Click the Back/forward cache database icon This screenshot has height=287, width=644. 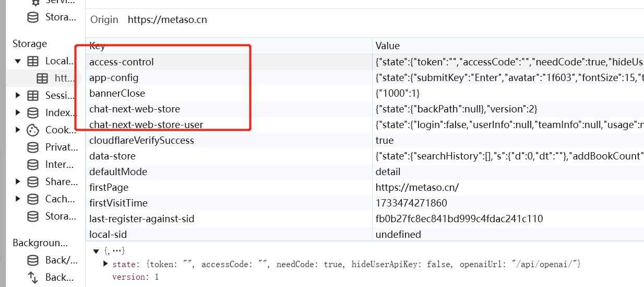(x=33, y=260)
